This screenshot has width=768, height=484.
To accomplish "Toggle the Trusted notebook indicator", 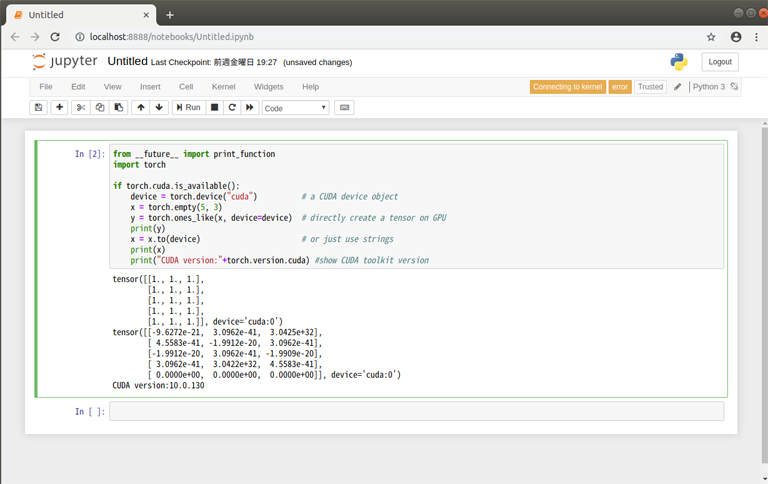I will coord(650,87).
